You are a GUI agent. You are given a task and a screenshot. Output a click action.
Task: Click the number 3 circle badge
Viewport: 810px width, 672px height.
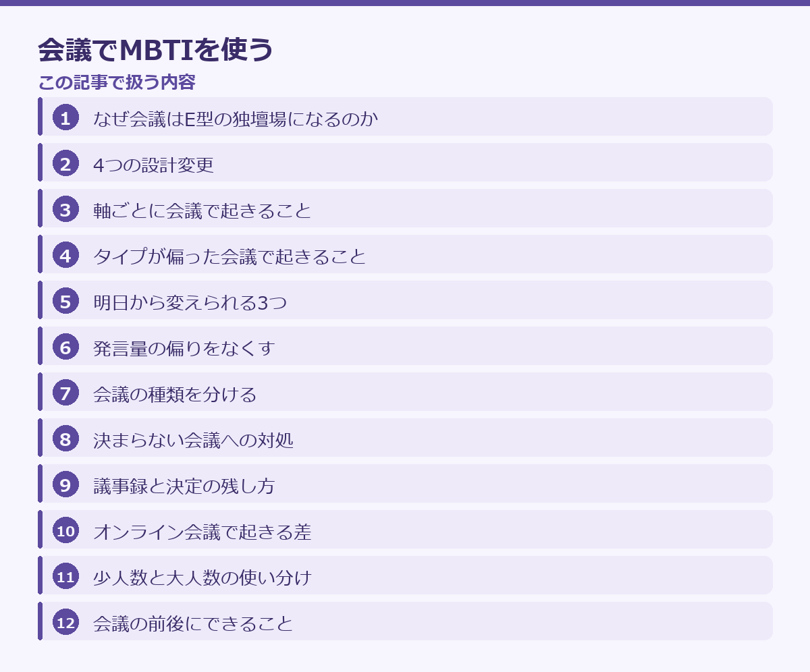65,210
